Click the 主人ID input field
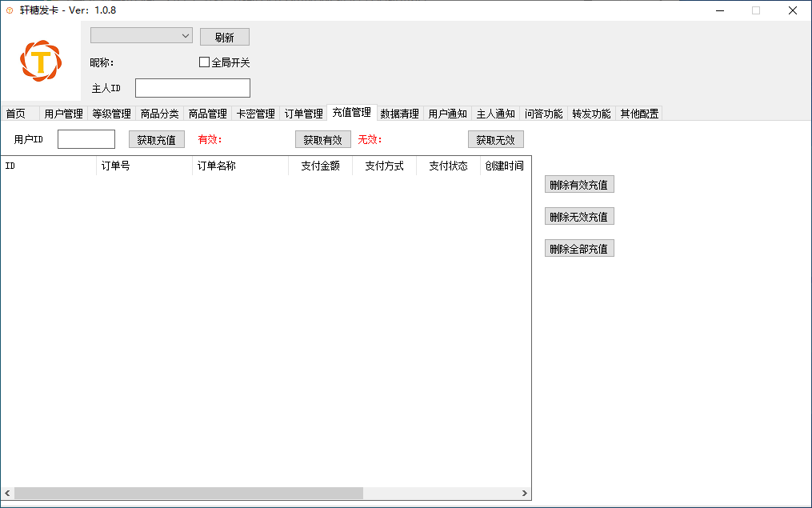This screenshot has width=812, height=508. [x=193, y=88]
